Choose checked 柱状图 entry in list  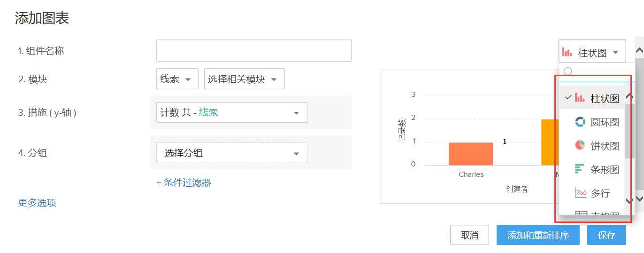[x=592, y=98]
